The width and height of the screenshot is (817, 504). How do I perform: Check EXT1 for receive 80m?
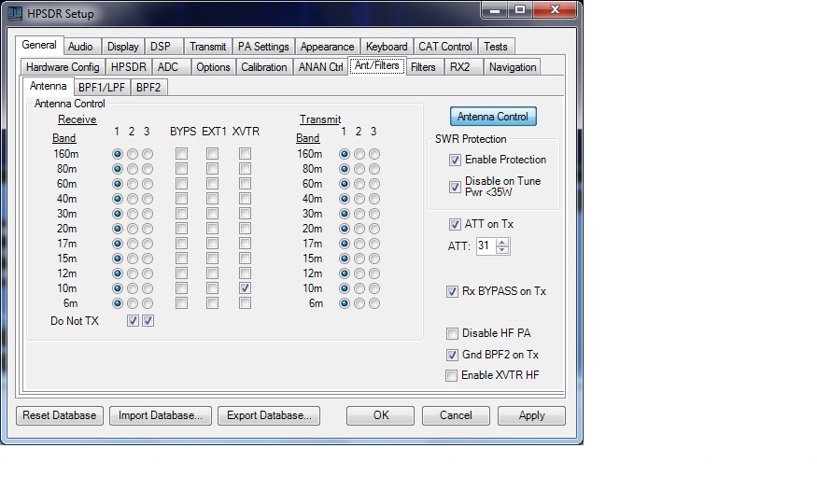coord(212,169)
